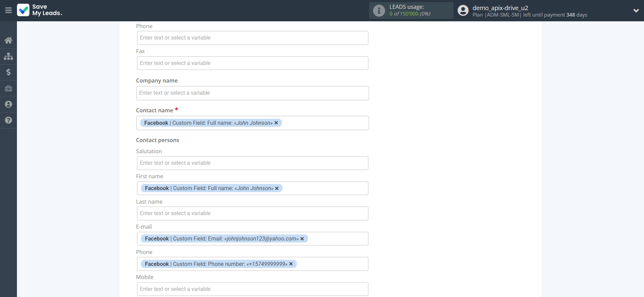Go to Home via sidebar house icon
644x297 pixels.
coord(8,40)
